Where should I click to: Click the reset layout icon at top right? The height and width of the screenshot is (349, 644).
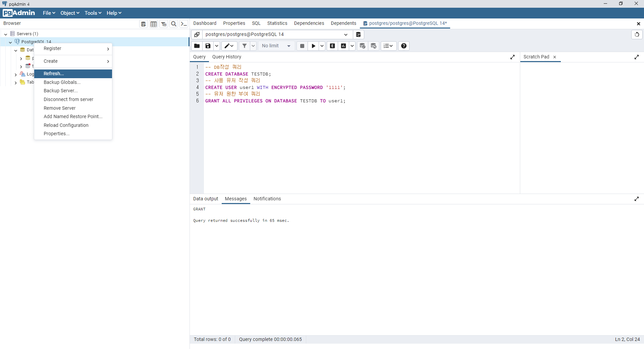point(637,35)
